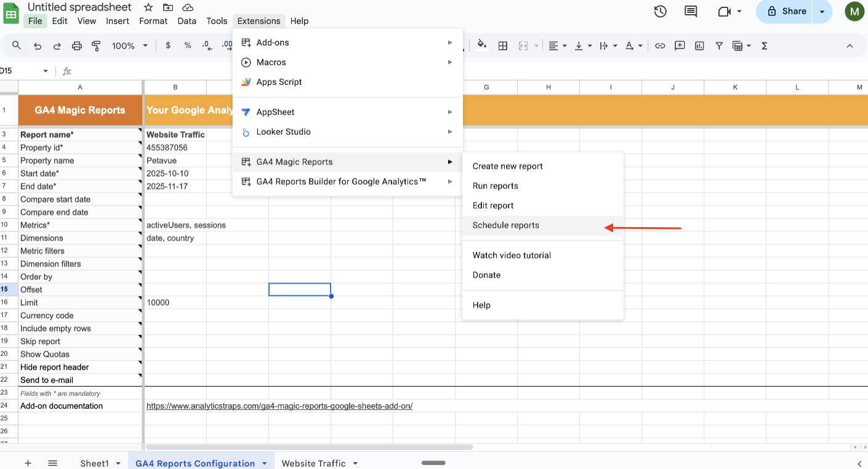Click the print icon

[x=77, y=46]
